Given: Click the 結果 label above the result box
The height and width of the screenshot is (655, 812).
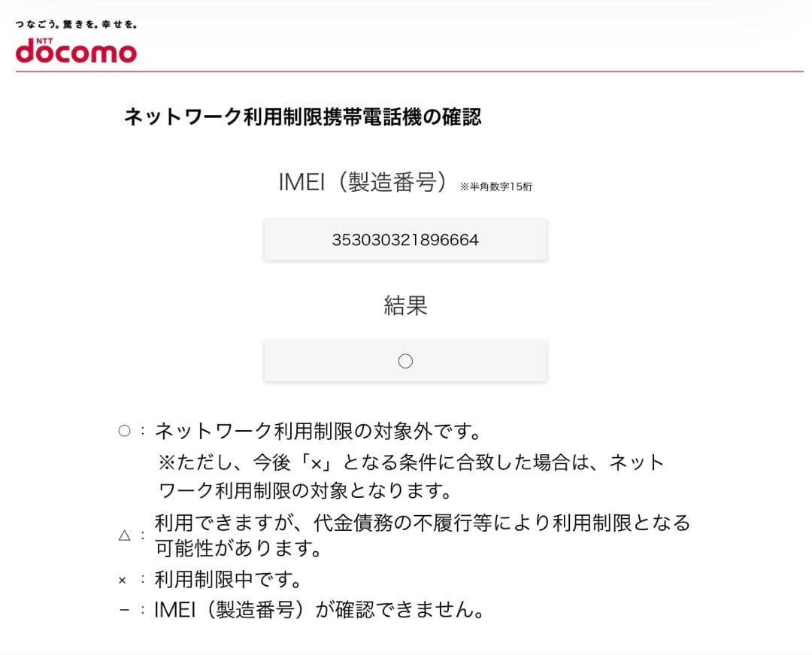Looking at the screenshot, I should tap(406, 305).
